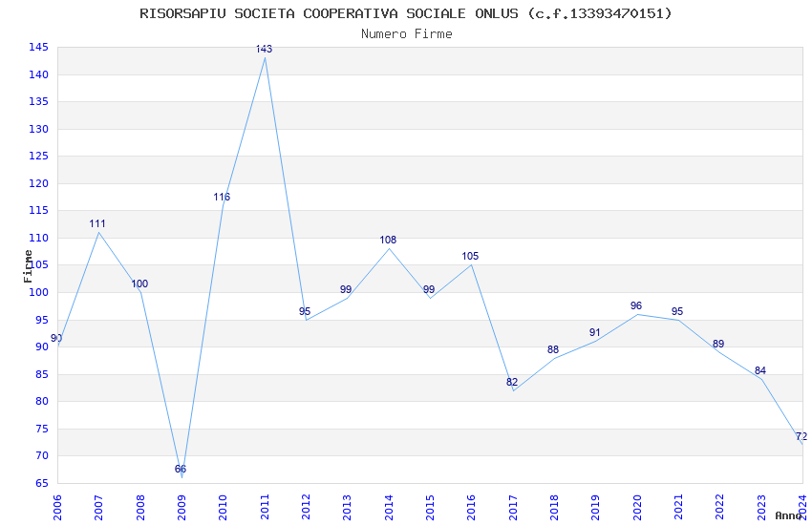Click the data label 91 for 2019
This screenshot has width=812, height=525.
(x=594, y=332)
